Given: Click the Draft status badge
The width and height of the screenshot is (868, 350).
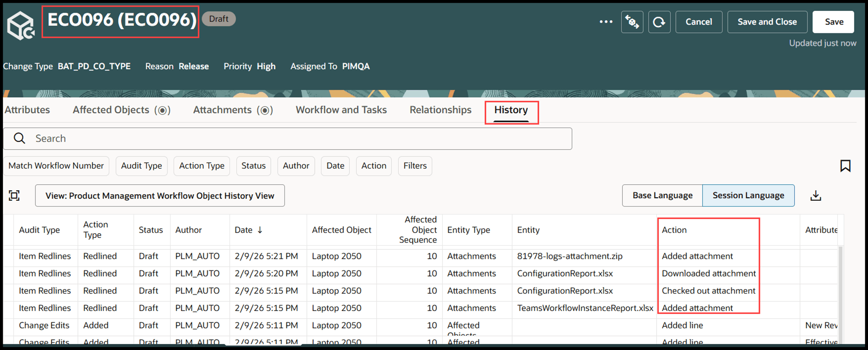Looking at the screenshot, I should click(219, 19).
